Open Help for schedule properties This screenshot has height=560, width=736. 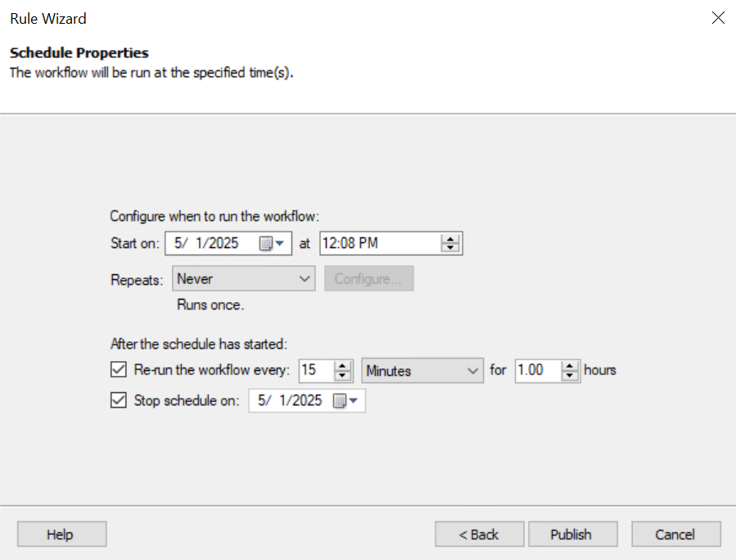pyautogui.click(x=61, y=535)
